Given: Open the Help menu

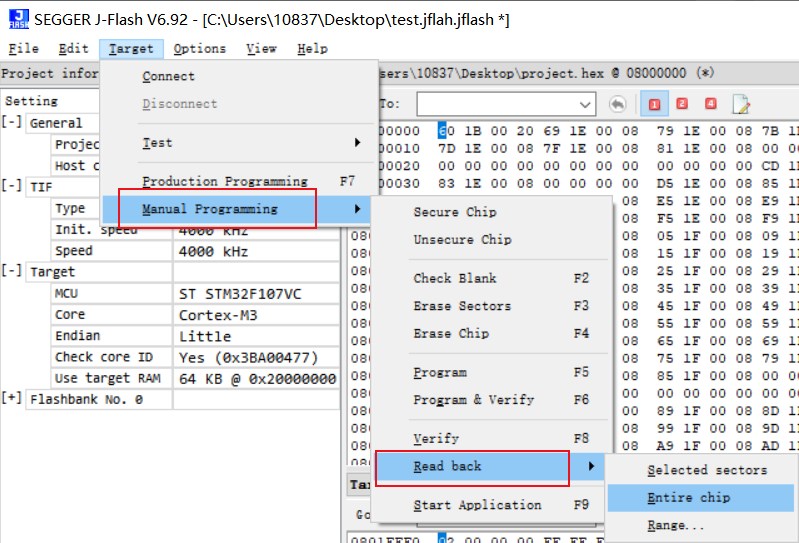Looking at the screenshot, I should click(x=312, y=49).
